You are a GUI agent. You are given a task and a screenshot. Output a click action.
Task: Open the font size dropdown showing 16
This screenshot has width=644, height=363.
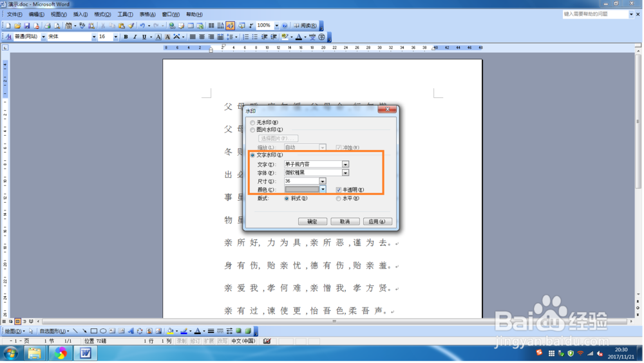(x=115, y=37)
